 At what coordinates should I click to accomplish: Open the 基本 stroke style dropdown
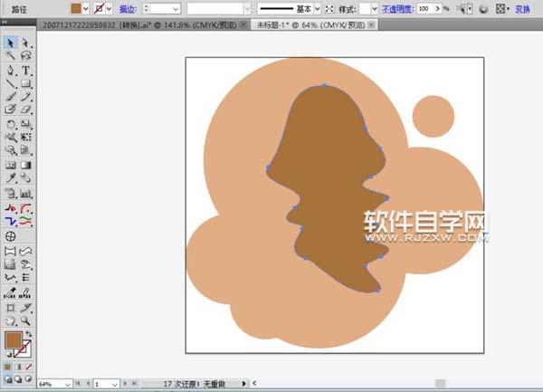tap(318, 9)
